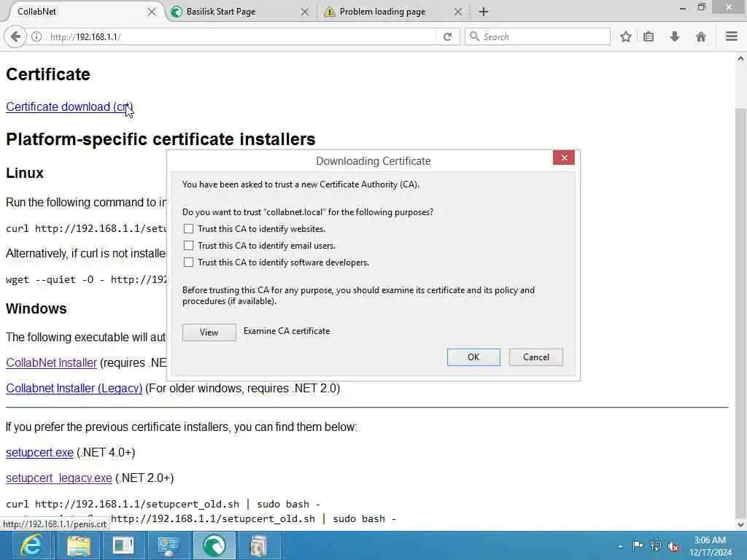Open the last taskbar application icon
The image size is (747, 560).
coord(259,545)
